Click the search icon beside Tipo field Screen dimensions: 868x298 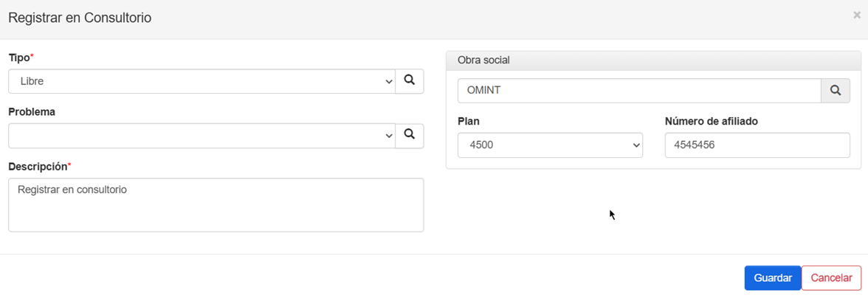coord(409,81)
